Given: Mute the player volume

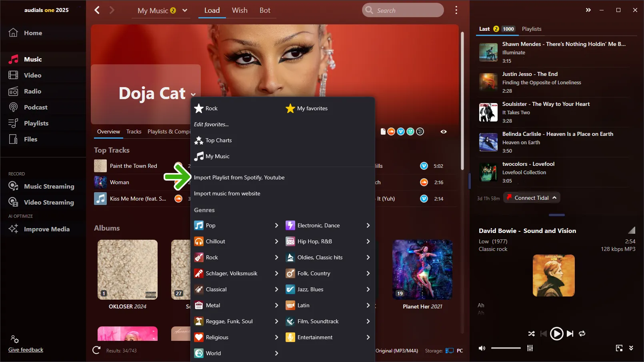Looking at the screenshot, I should (482, 348).
